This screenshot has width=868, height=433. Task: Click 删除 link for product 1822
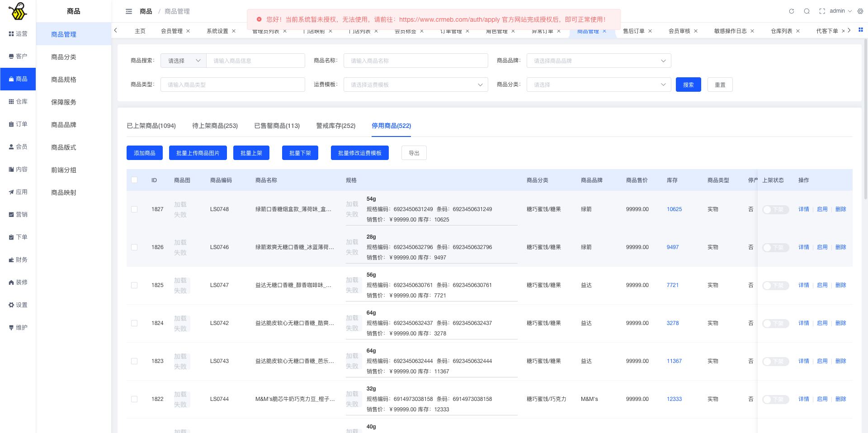[x=840, y=399]
